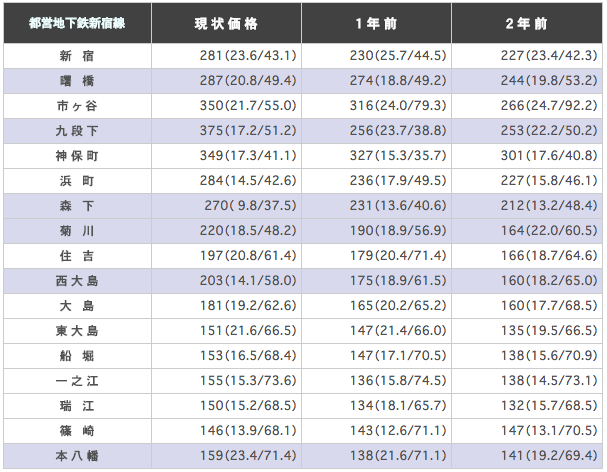
Task: Select the 九段下 station name cell
Action: point(77,131)
